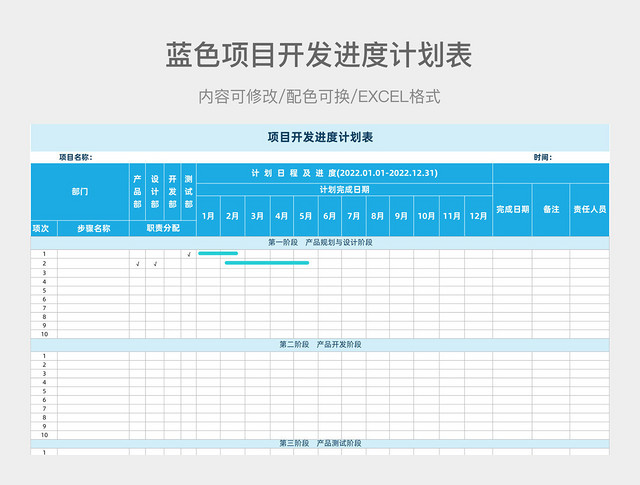Image resolution: width=640 pixels, height=485 pixels.
Task: Click the 第二阶段 产品开发阶段 section row
Action: 320,345
